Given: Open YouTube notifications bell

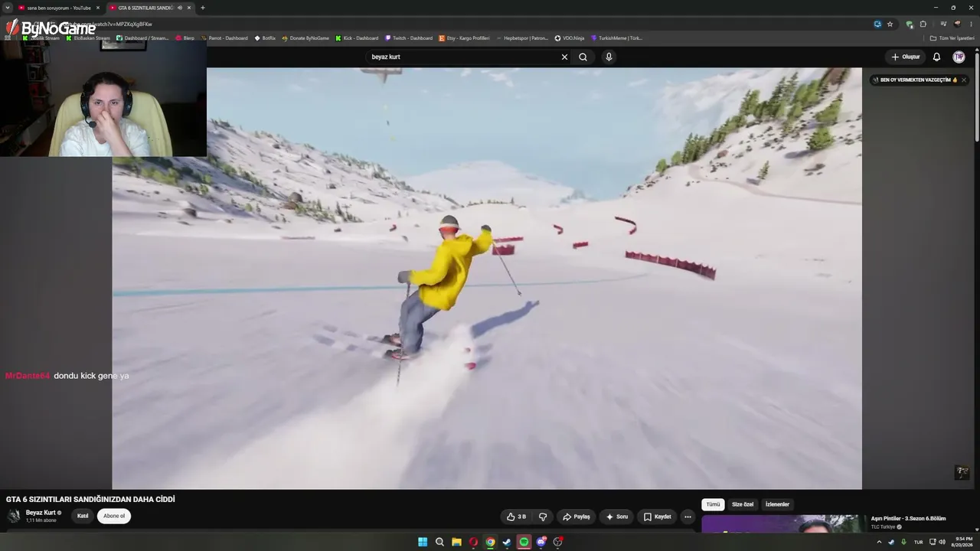Looking at the screenshot, I should 936,57.
